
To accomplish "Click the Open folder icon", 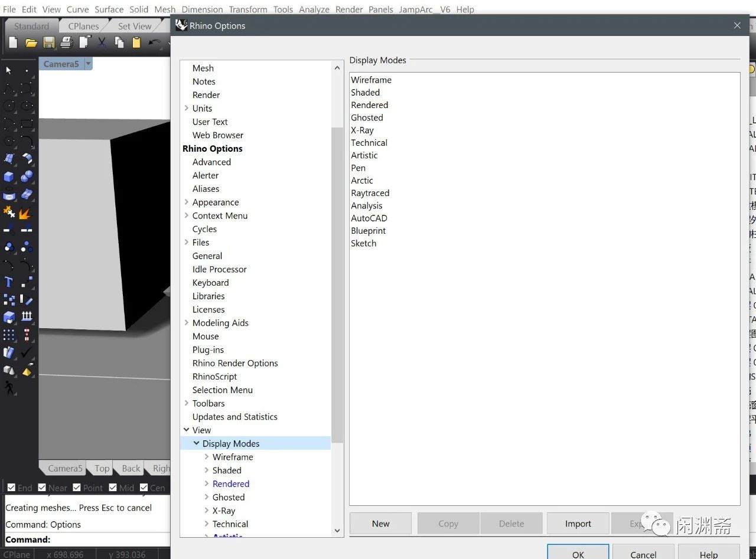I will tap(31, 43).
